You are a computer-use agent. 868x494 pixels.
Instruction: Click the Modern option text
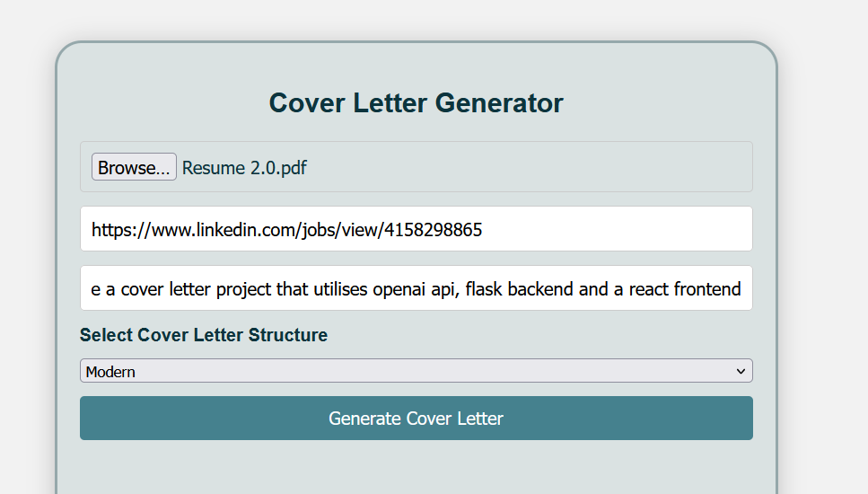click(110, 372)
